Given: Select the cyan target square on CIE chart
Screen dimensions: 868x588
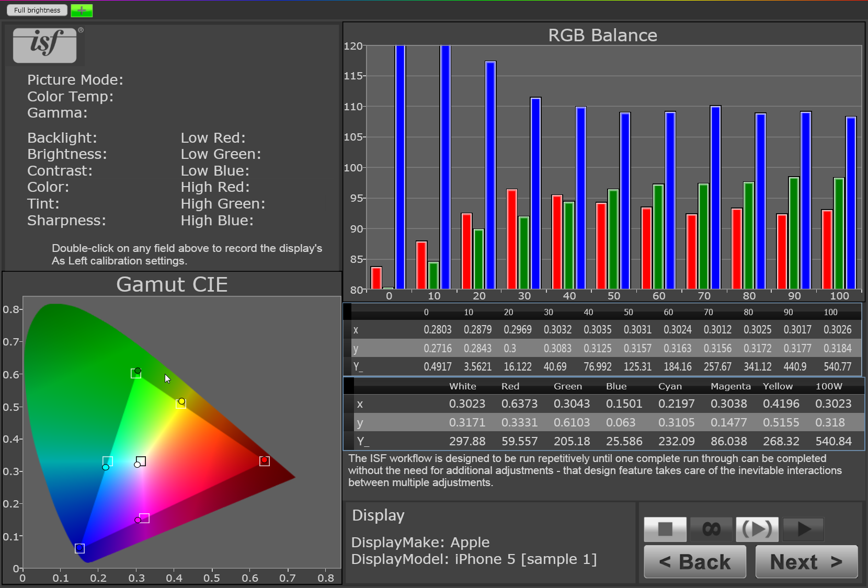Looking at the screenshot, I should tap(108, 460).
